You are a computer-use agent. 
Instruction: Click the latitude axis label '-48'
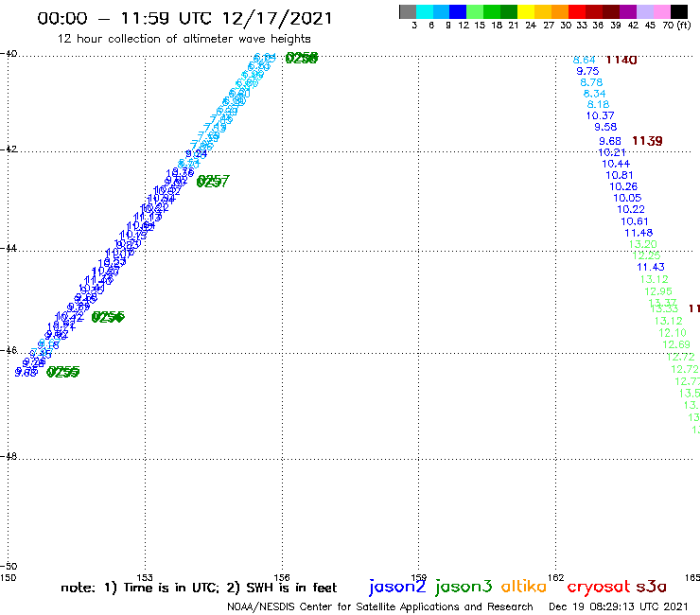(9, 456)
